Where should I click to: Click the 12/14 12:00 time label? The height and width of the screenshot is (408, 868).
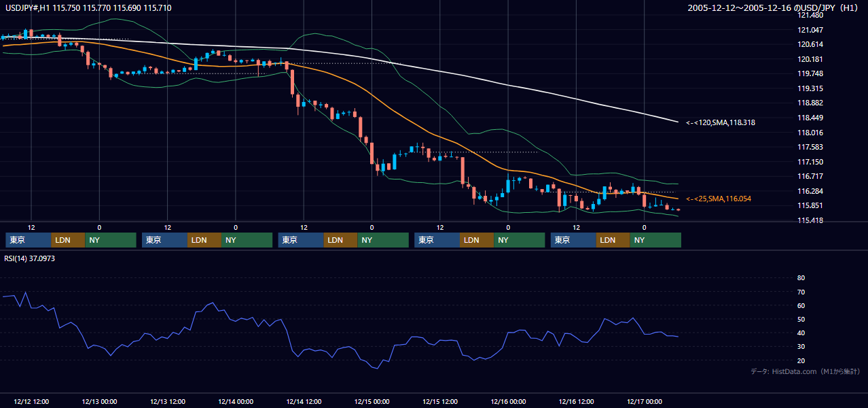pyautogui.click(x=304, y=402)
